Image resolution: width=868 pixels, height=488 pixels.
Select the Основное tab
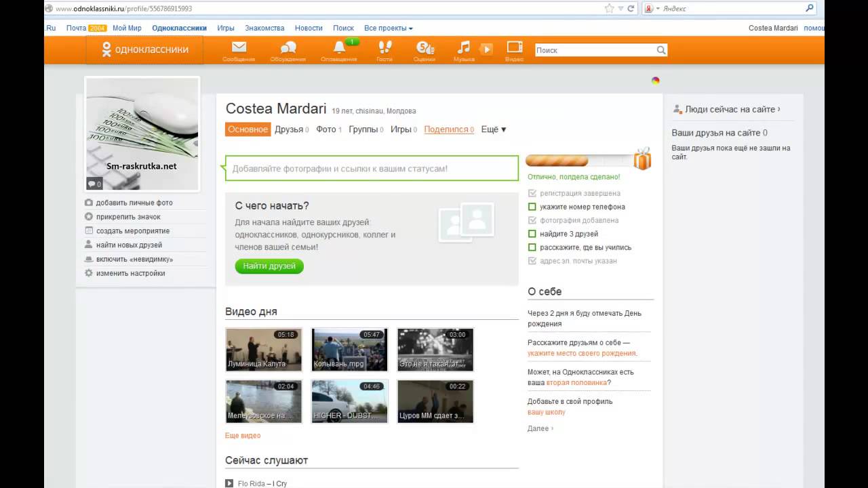coord(248,129)
